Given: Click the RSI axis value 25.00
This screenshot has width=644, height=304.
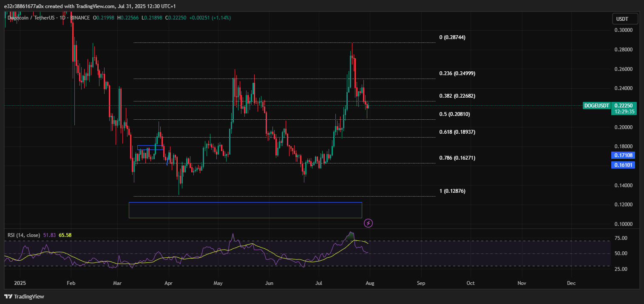Looking at the screenshot, I should [621, 269].
